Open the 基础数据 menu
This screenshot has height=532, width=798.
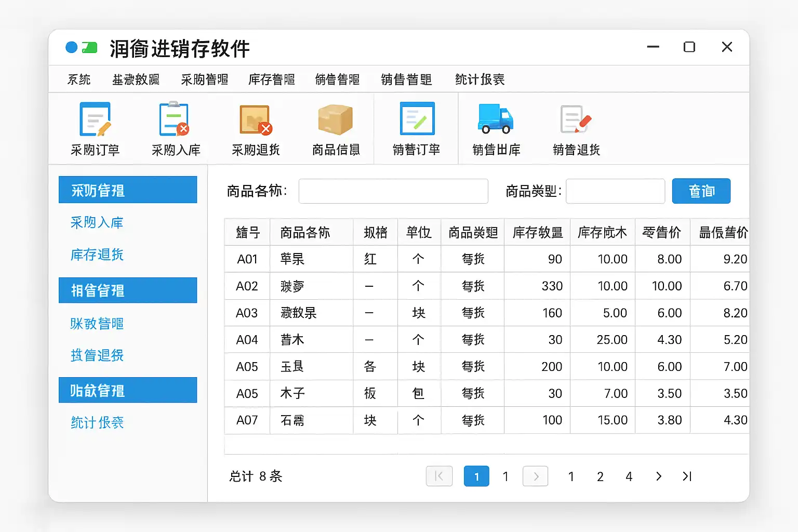(136, 79)
